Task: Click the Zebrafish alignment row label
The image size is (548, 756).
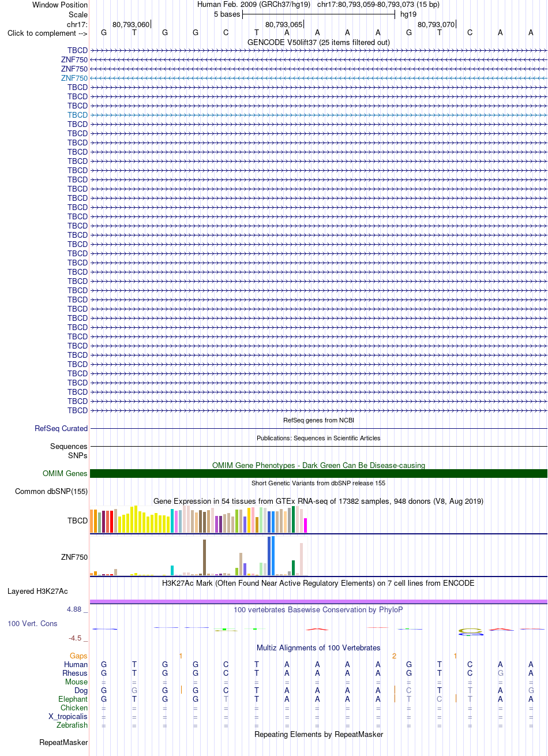Action: [x=72, y=725]
